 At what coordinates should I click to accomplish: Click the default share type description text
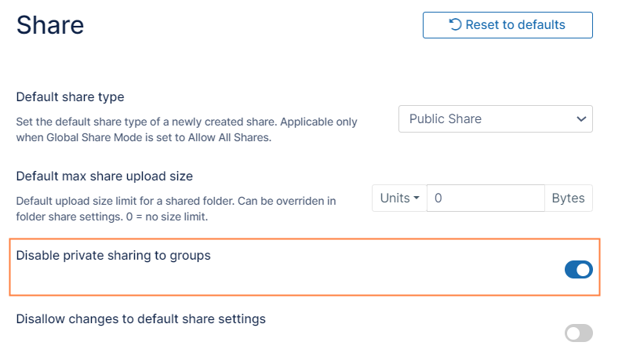coord(187,129)
